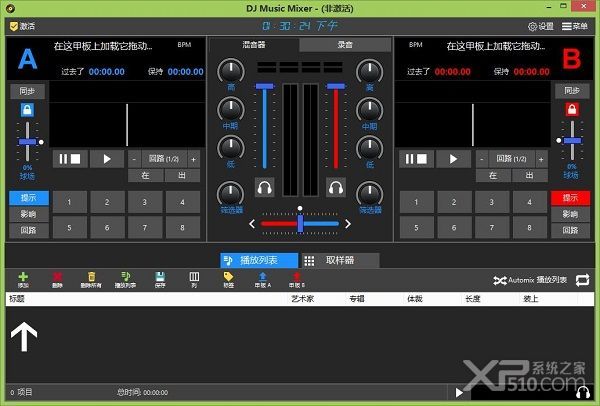This screenshot has height=406, width=600.
Task: Load to Deck B with red arrow icon
Action: pyautogui.click(x=297, y=277)
